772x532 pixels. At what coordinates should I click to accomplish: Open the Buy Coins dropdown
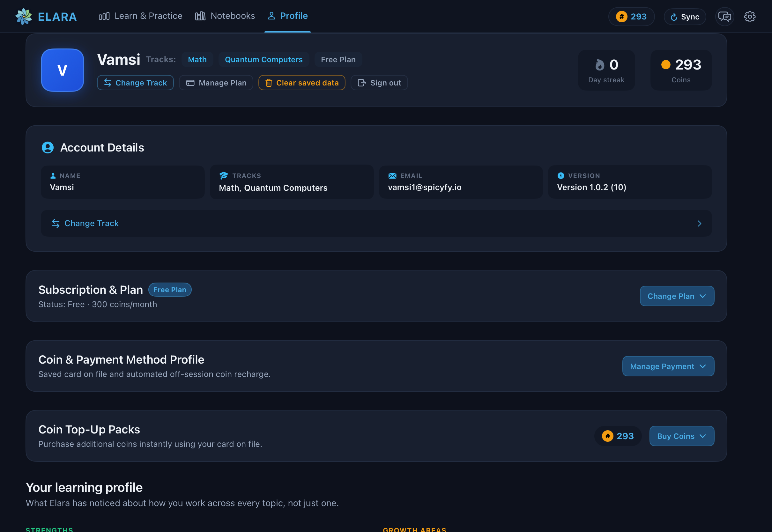(682, 436)
